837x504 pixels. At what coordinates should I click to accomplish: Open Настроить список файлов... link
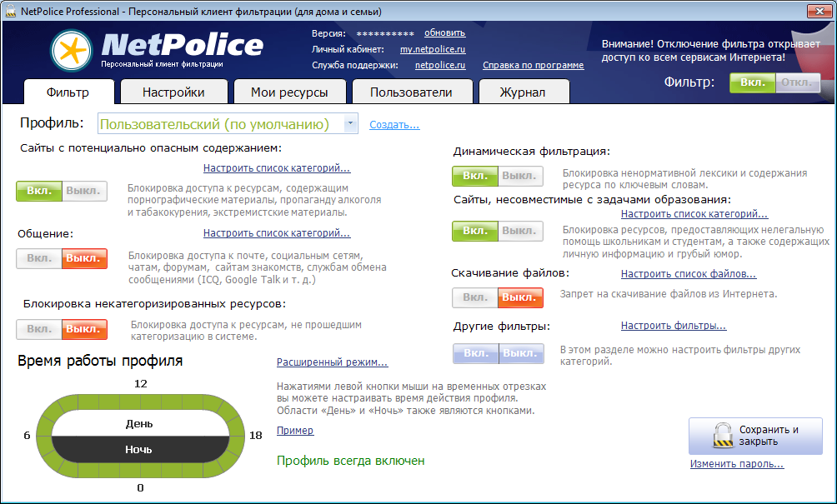point(689,274)
